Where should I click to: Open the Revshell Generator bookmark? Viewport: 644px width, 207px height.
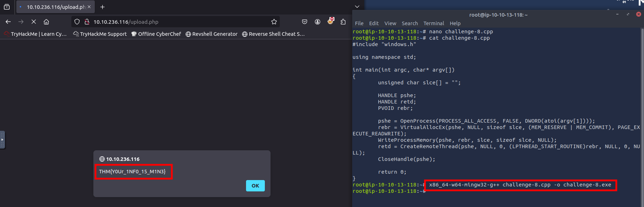tap(212, 34)
